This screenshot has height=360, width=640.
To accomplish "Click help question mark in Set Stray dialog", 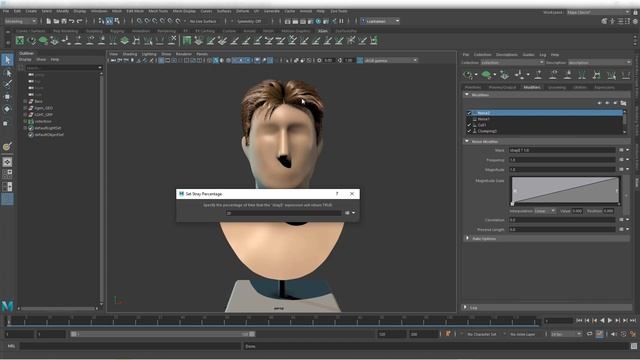I will (337, 194).
